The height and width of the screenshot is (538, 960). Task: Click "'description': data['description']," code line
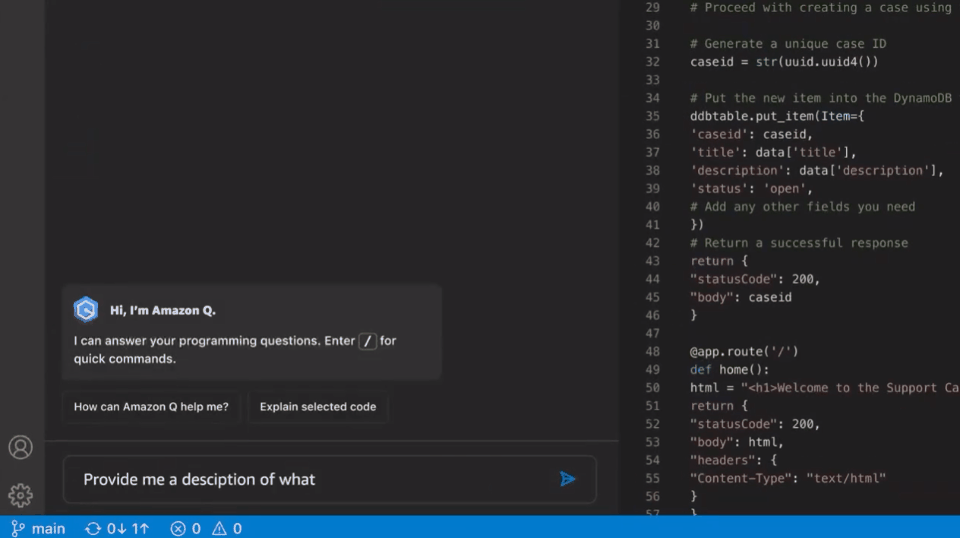[817, 171]
